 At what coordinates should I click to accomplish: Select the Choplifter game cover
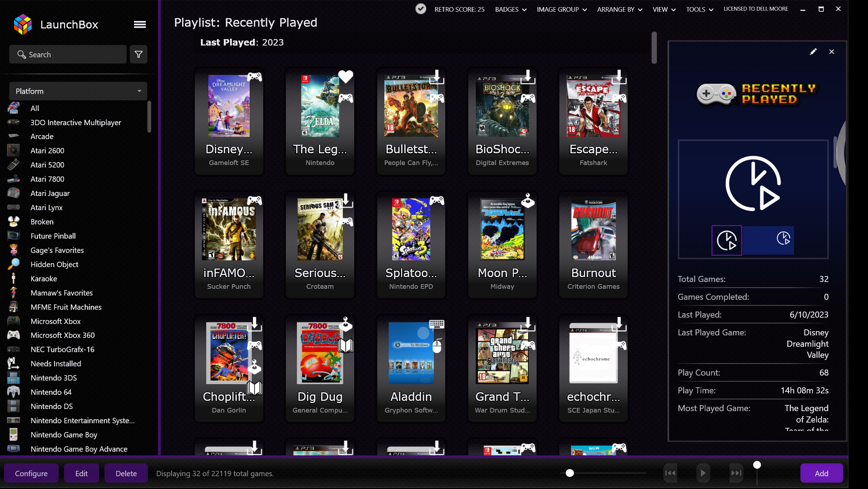[229, 353]
